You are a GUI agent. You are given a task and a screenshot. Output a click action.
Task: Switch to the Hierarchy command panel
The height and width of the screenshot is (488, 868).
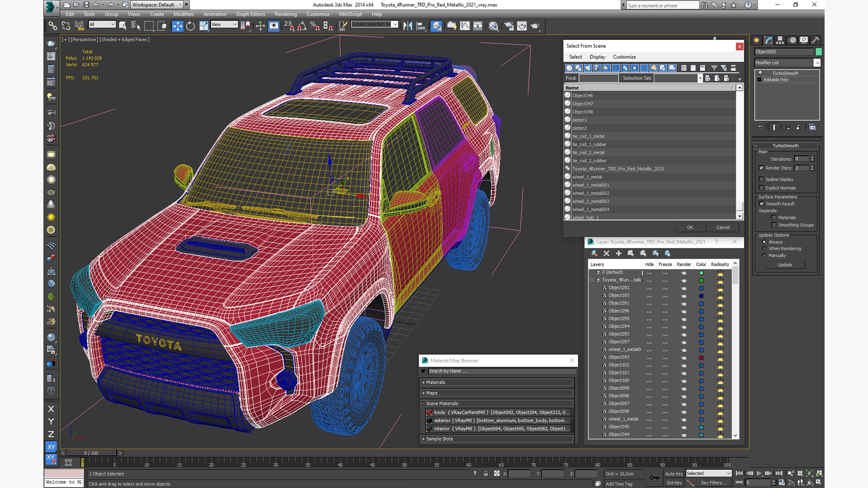pos(780,40)
